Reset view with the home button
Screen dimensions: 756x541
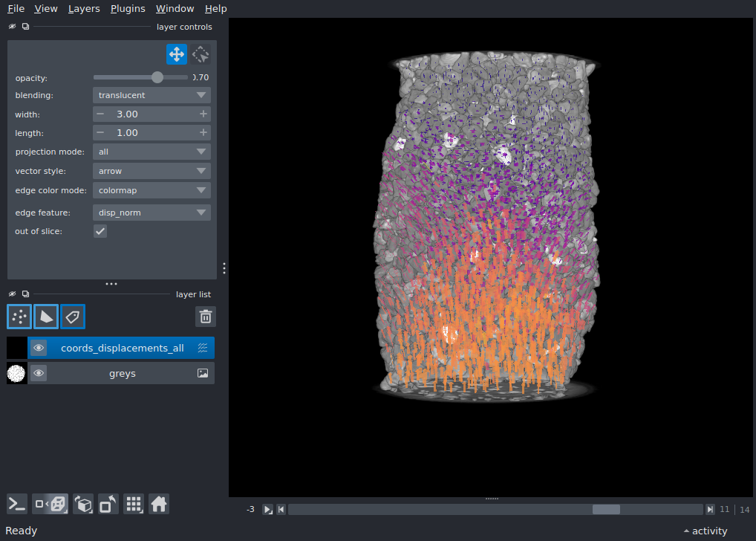[x=159, y=504]
